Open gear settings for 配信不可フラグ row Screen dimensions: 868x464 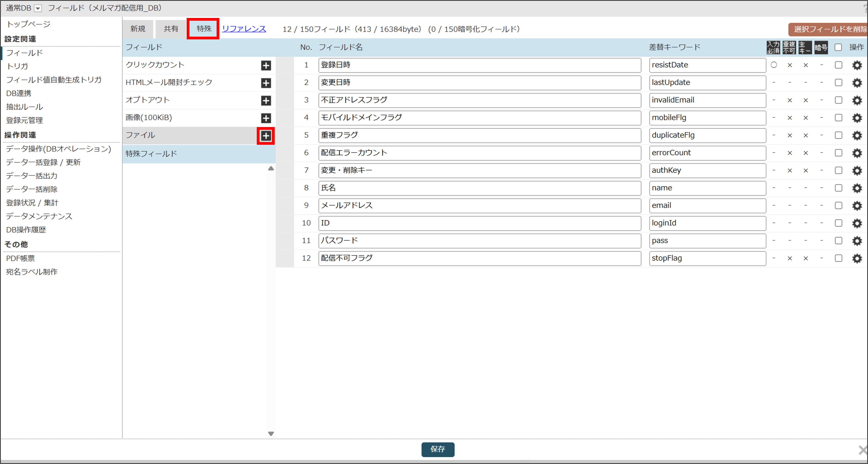[857, 258]
